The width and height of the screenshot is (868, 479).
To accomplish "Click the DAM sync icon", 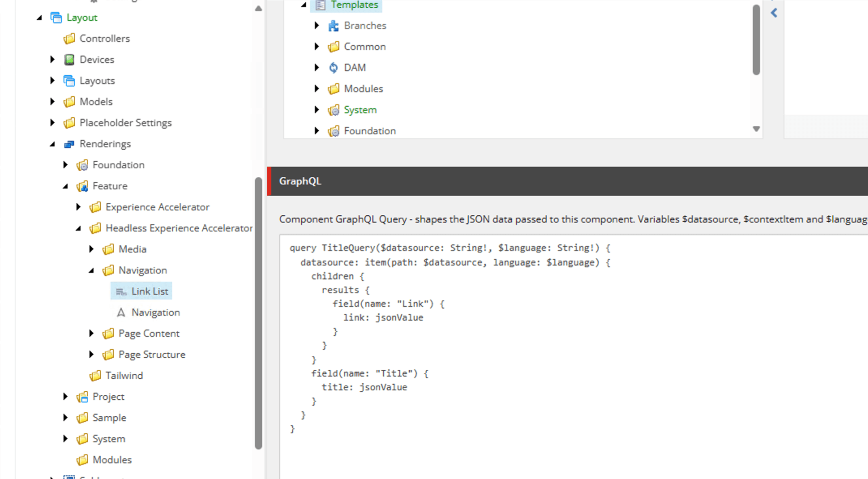I will [x=334, y=68].
